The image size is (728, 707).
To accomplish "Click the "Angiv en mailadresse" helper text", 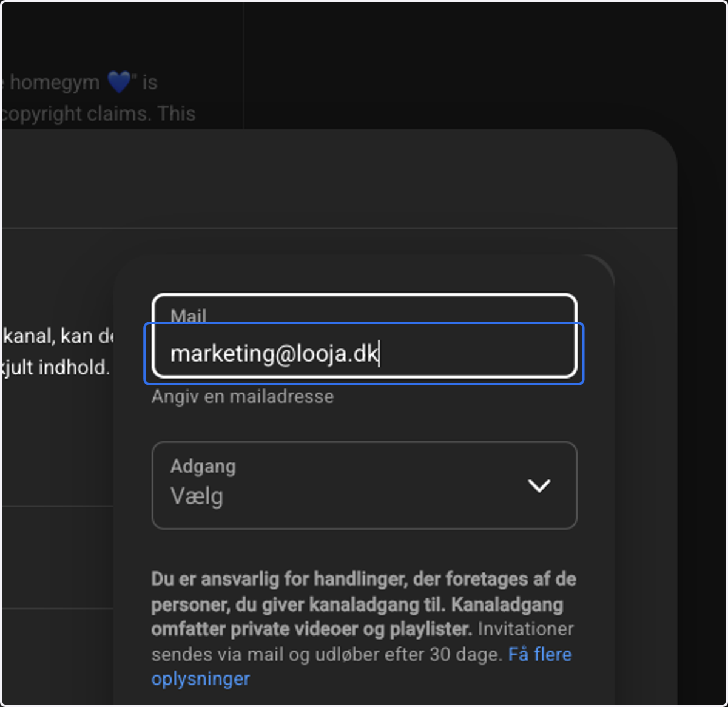I will pyautogui.click(x=243, y=396).
